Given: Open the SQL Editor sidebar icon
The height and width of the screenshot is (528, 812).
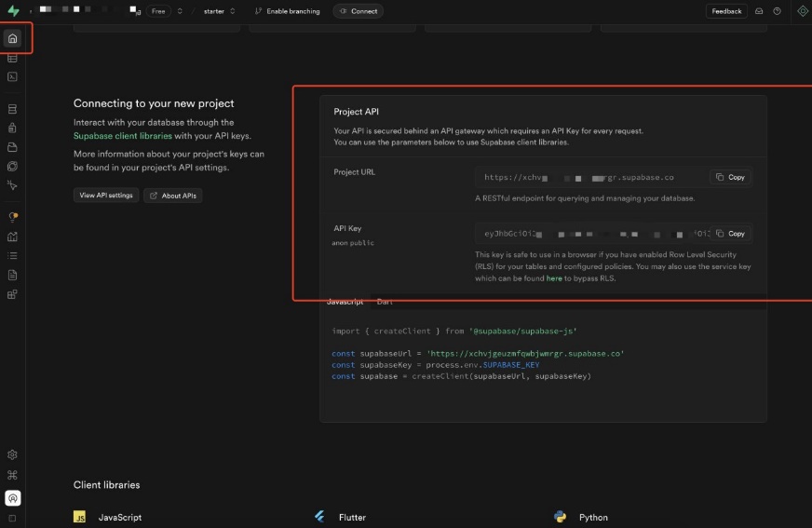Looking at the screenshot, I should [x=12, y=76].
